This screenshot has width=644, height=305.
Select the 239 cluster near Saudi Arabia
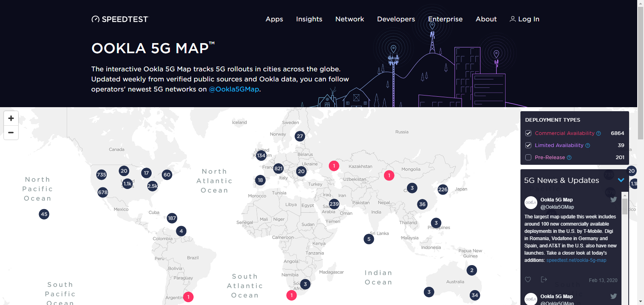(334, 204)
